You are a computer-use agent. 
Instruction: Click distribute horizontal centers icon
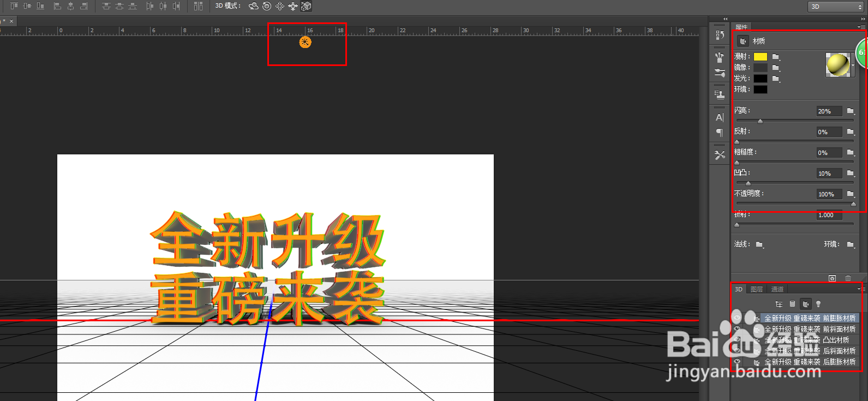163,6
